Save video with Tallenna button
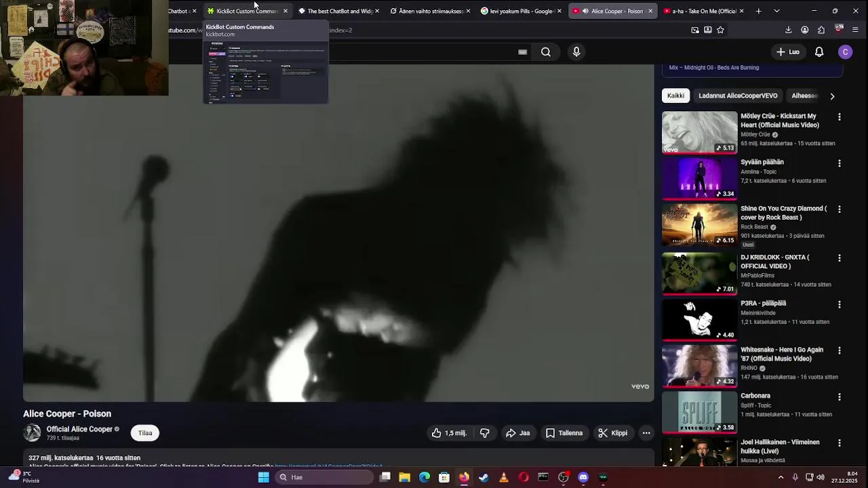 click(564, 433)
